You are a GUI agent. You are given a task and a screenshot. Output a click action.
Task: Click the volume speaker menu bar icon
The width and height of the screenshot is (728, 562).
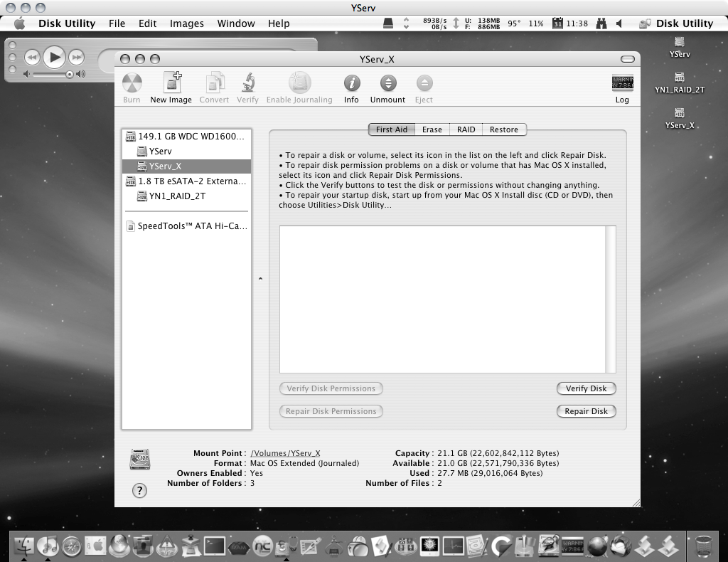pos(619,23)
